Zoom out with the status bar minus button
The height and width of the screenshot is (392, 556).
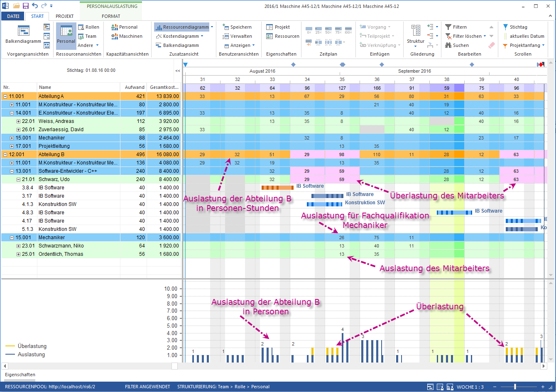coord(494,387)
